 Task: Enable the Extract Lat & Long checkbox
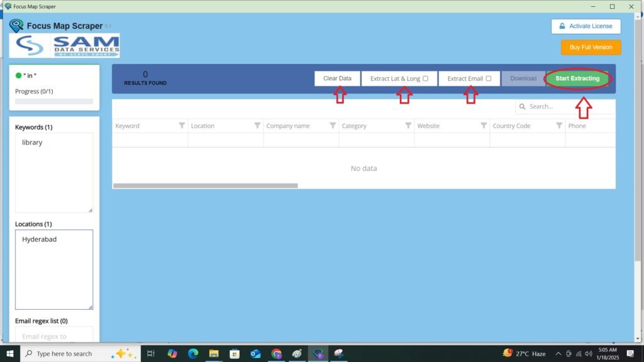pos(426,79)
